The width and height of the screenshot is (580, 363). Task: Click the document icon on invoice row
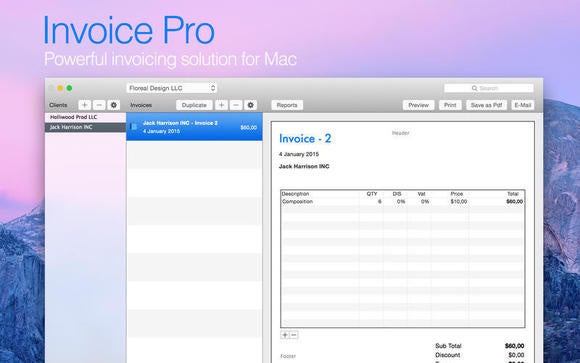[134, 127]
